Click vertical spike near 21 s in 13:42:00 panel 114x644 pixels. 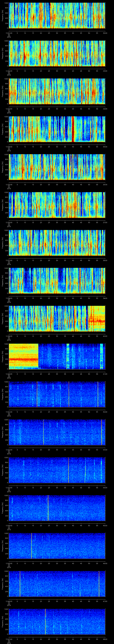click(43, 432)
